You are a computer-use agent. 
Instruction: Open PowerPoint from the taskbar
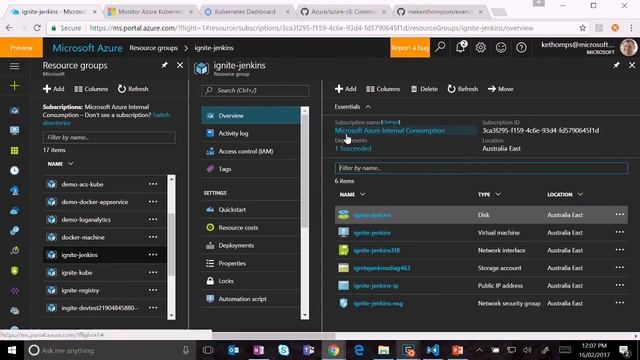click(458, 350)
